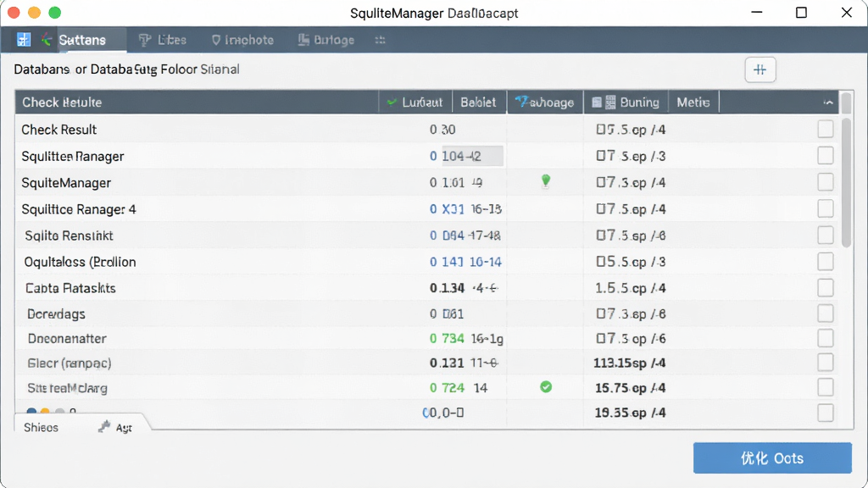Viewport: 868px width, 488px height.
Task: Click the Metis column header
Action: pos(693,103)
